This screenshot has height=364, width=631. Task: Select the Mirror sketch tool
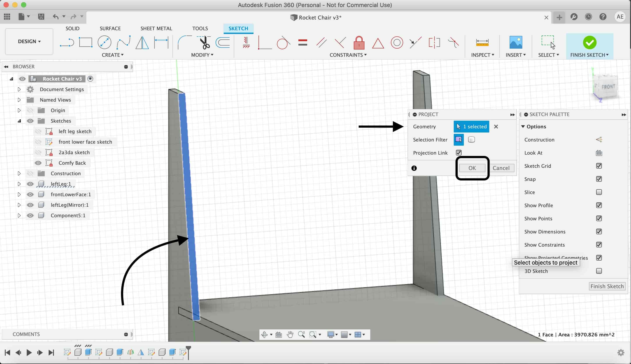click(x=142, y=42)
